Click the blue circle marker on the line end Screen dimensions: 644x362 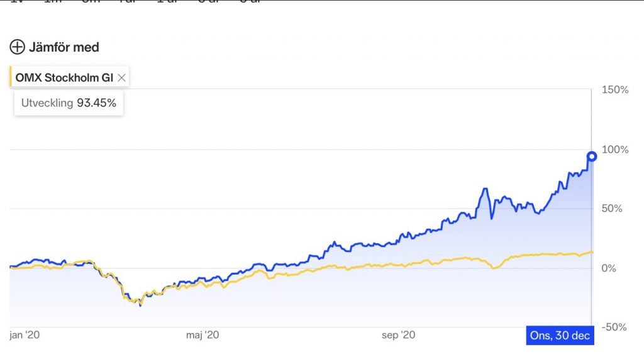pos(592,156)
